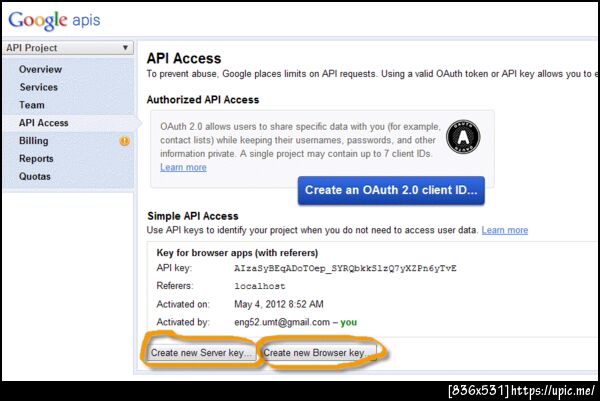Image resolution: width=600 pixels, height=401 pixels.
Task: Click the orange Billing warning icon
Action: point(125,141)
